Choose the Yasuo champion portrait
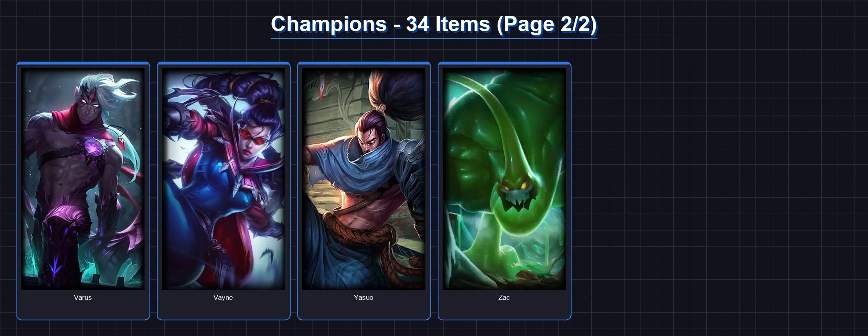The height and width of the screenshot is (336, 868). (x=364, y=179)
